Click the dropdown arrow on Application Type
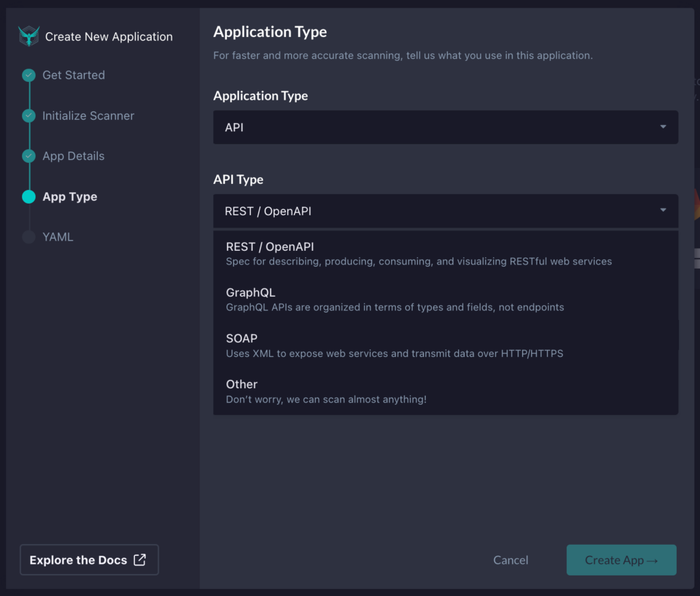The image size is (700, 596). 662,127
